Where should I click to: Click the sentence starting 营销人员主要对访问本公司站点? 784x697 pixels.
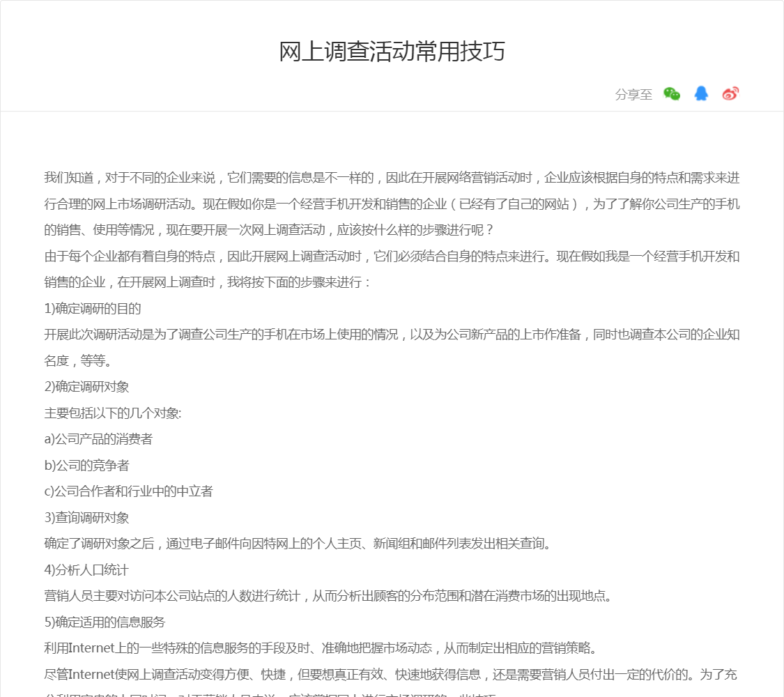click(328, 596)
